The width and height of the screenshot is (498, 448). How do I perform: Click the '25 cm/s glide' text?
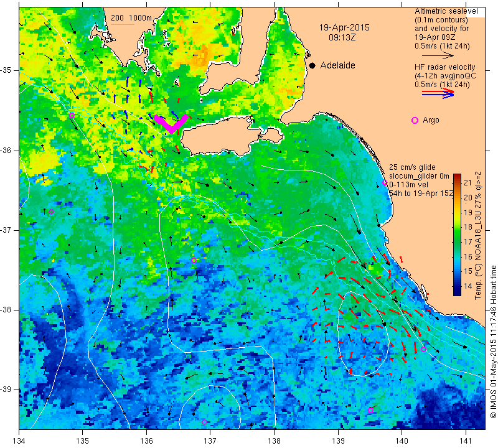tap(413, 167)
